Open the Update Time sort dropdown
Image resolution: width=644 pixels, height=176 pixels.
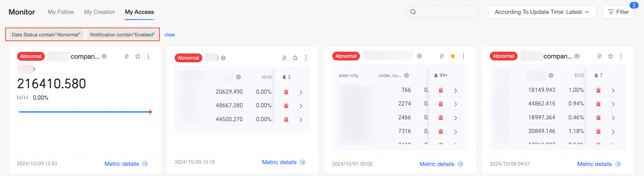(x=542, y=12)
